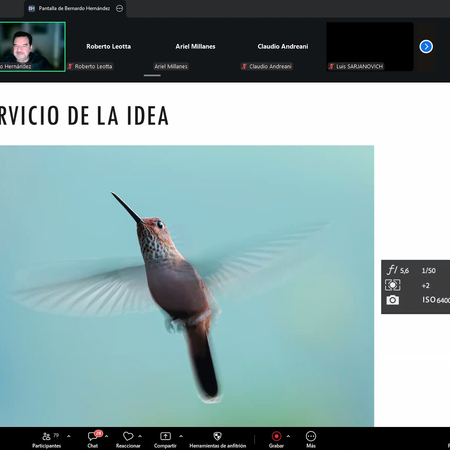This screenshot has height=450, width=450.
Task: Open the Participantes panel
Action: coord(47,440)
